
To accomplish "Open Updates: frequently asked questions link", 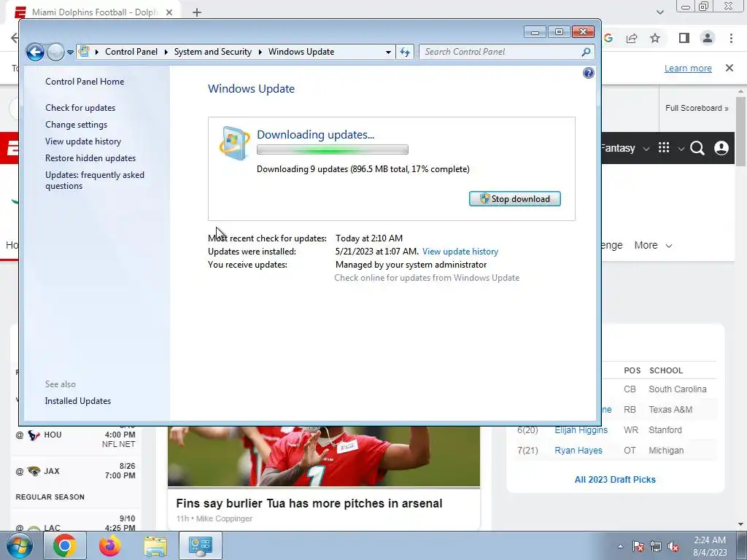I will tap(95, 180).
